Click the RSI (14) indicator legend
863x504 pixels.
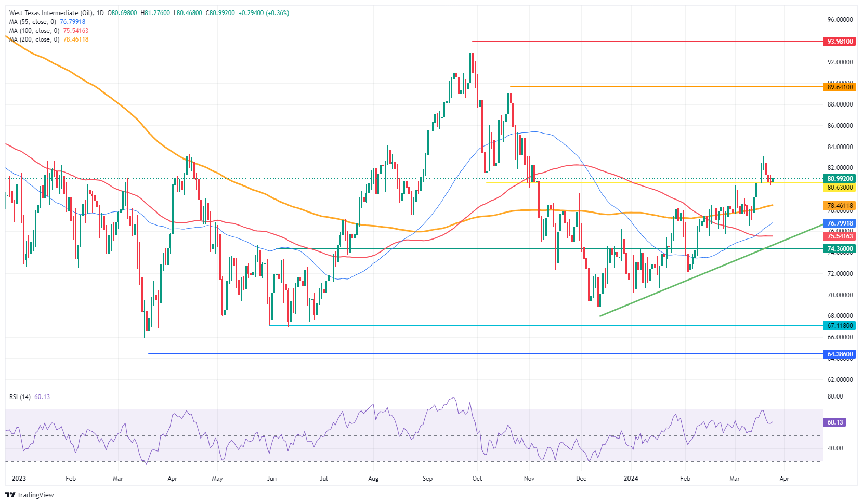[x=21, y=396]
